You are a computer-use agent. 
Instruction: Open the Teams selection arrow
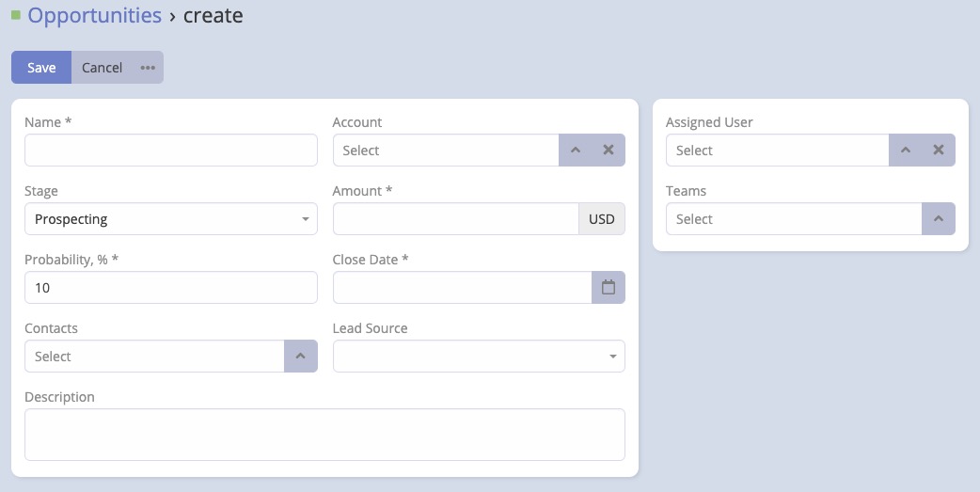click(938, 219)
